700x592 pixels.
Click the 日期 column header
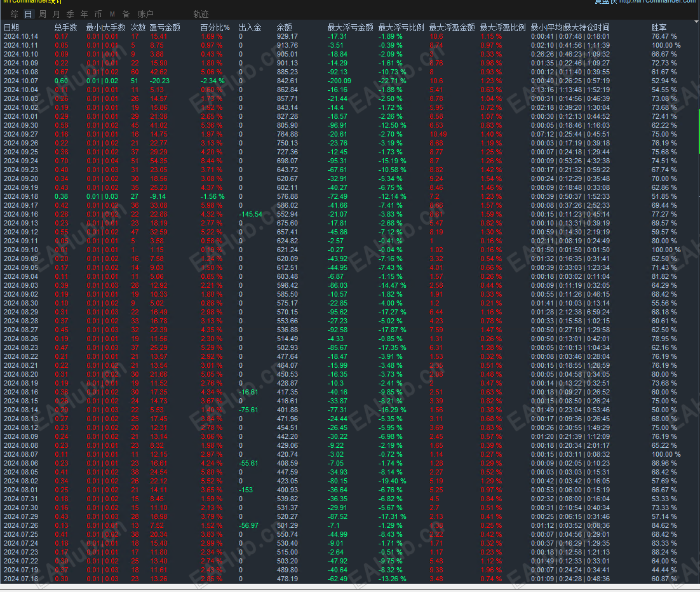tap(11, 28)
